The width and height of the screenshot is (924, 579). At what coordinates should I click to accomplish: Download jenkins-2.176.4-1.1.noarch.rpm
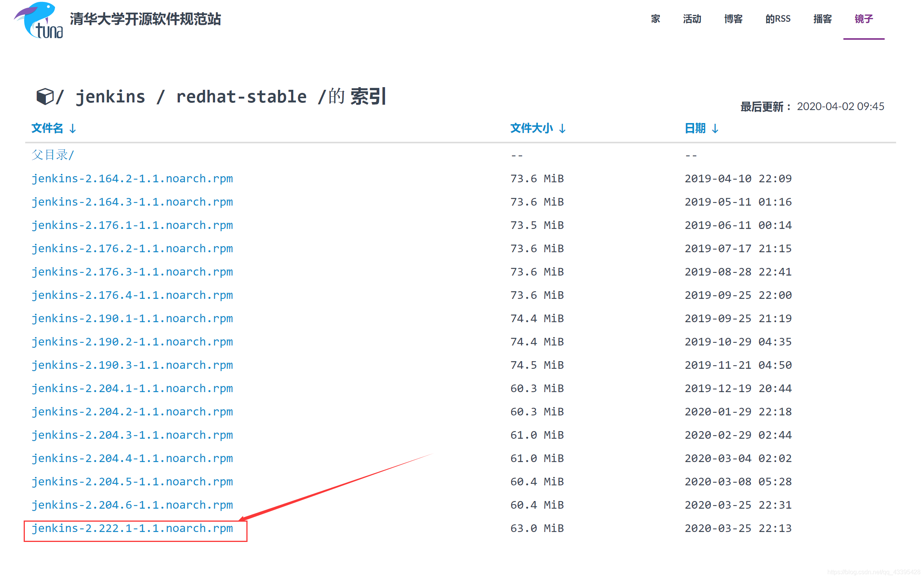(x=132, y=295)
